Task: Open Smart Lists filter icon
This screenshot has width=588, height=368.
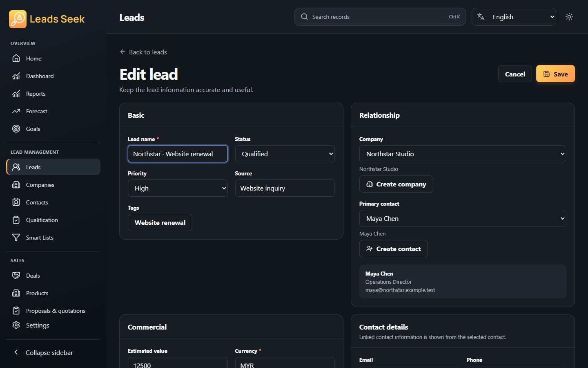Action: pyautogui.click(x=16, y=238)
